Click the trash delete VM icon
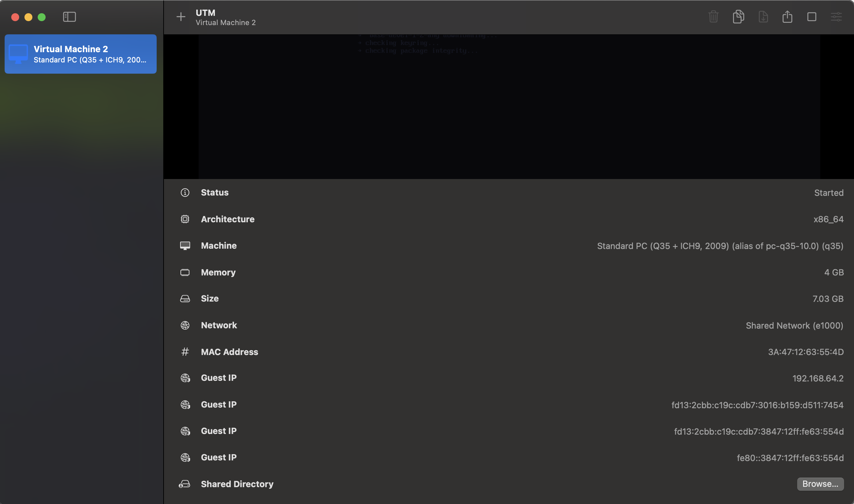854x504 pixels. coord(713,17)
